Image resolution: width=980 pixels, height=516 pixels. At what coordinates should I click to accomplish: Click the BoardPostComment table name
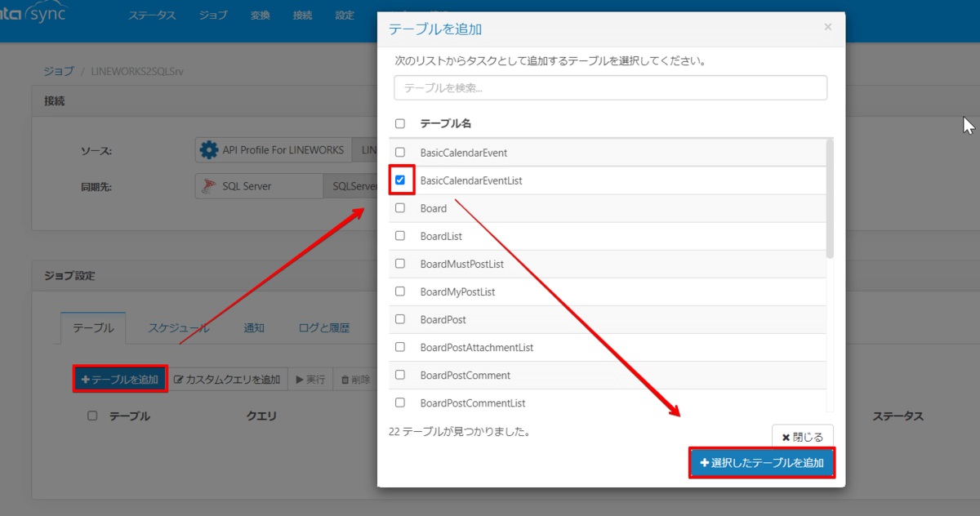point(465,374)
